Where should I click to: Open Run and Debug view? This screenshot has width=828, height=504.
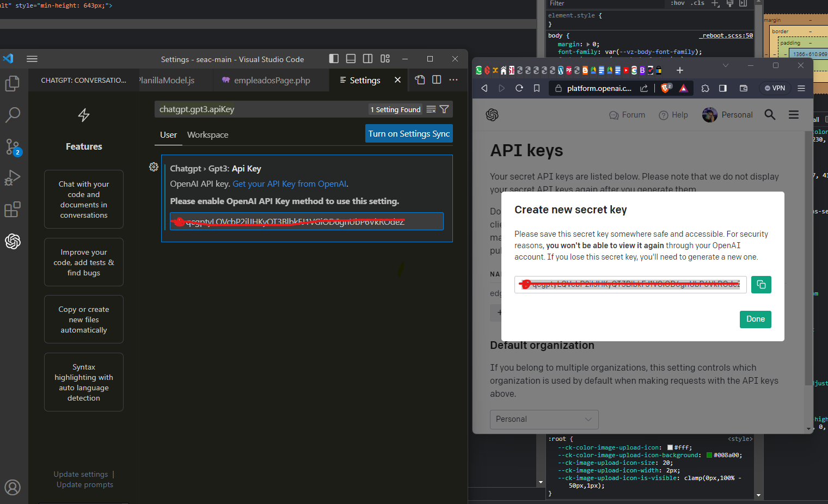pos(12,178)
